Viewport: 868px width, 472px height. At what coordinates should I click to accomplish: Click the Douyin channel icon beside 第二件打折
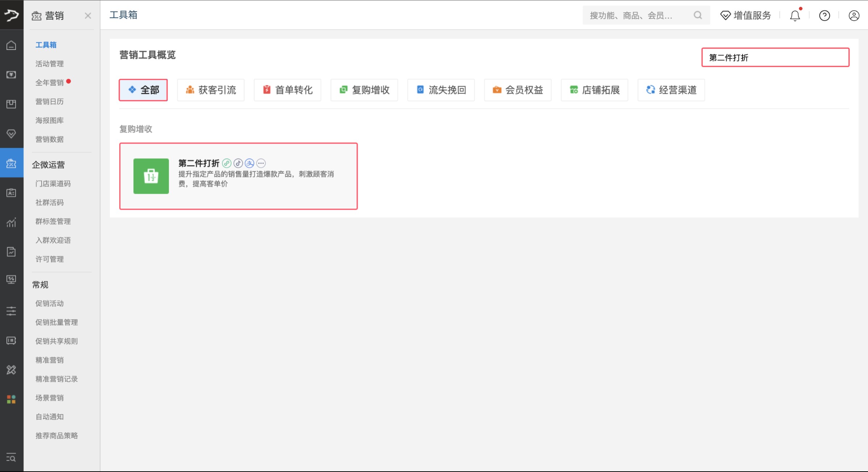[238, 163]
